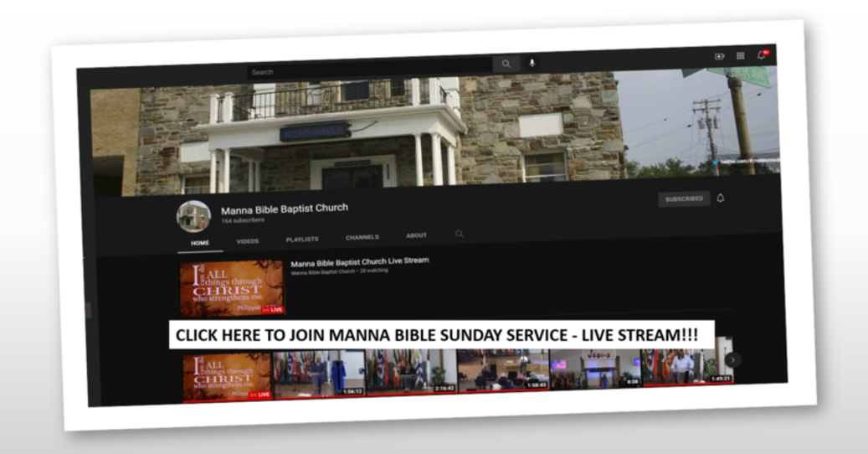Switch to the Videos tab

[248, 241]
